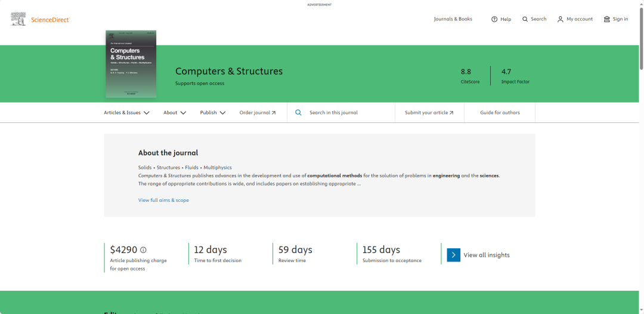Click the blue arrow View all insights button
The image size is (644, 314).
(x=453, y=255)
